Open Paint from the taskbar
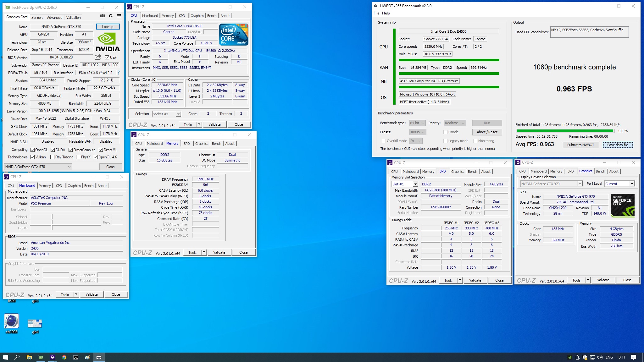 point(87,357)
